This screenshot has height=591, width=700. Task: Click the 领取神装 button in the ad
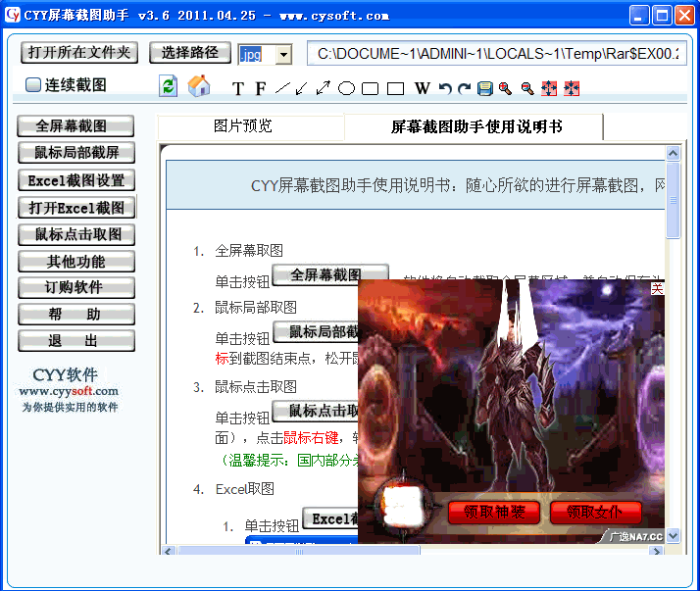(493, 513)
